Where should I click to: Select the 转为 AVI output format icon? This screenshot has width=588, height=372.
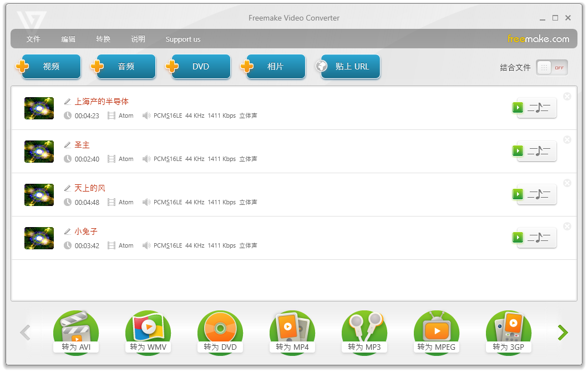coord(76,330)
